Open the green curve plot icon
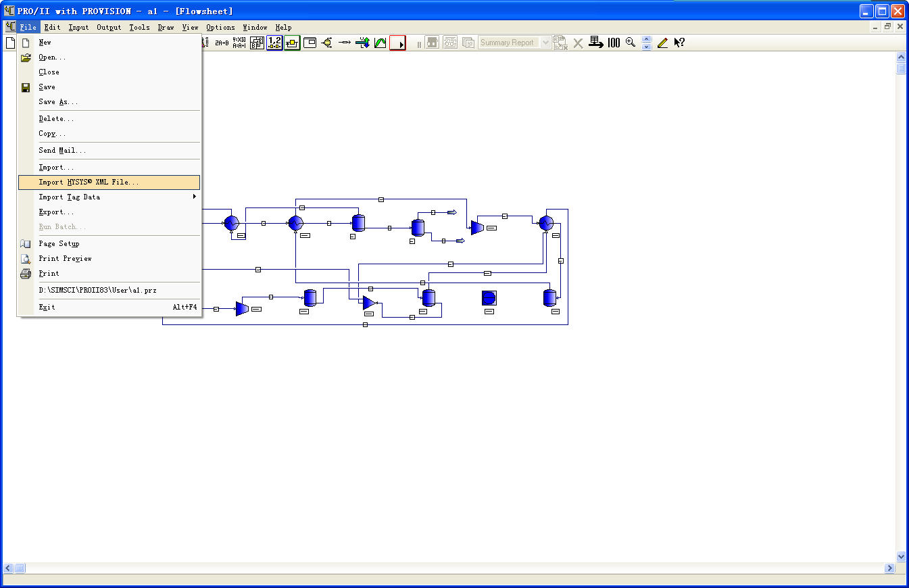 tap(380, 43)
